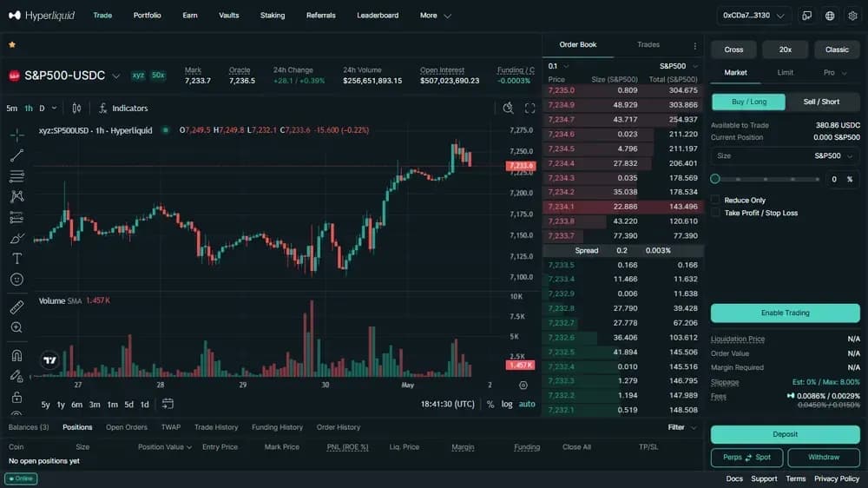The image size is (868, 488).
Task: Switch to Sell / Short side
Action: tap(821, 102)
